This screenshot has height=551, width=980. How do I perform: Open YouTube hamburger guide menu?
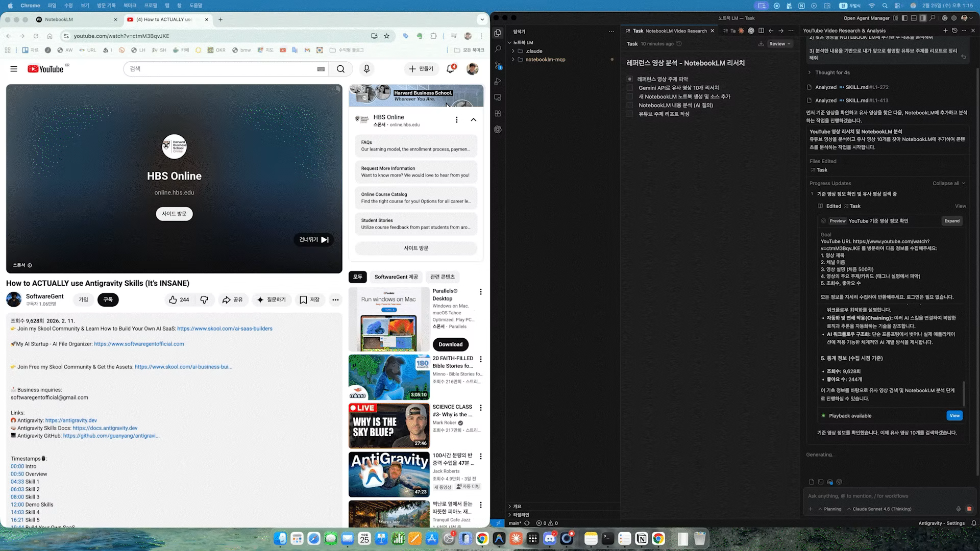coord(14,69)
